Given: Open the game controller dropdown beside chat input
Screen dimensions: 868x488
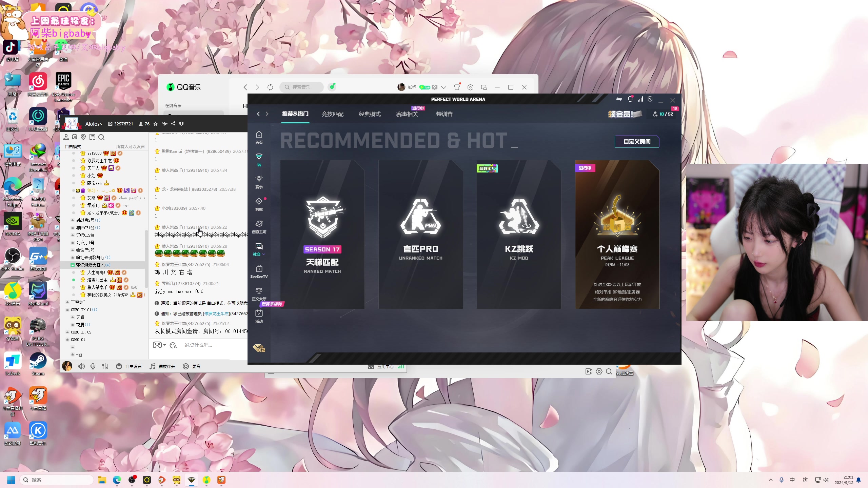Looking at the screenshot, I should [x=159, y=345].
